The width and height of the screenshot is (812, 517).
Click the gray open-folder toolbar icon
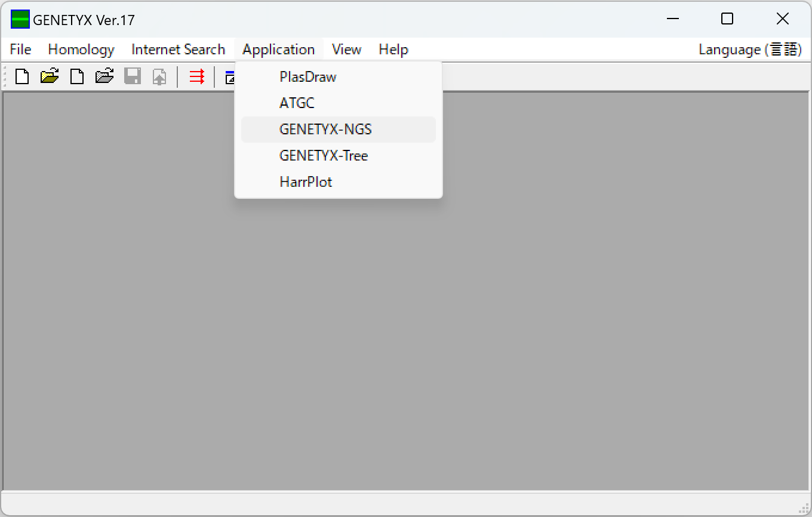click(x=104, y=76)
